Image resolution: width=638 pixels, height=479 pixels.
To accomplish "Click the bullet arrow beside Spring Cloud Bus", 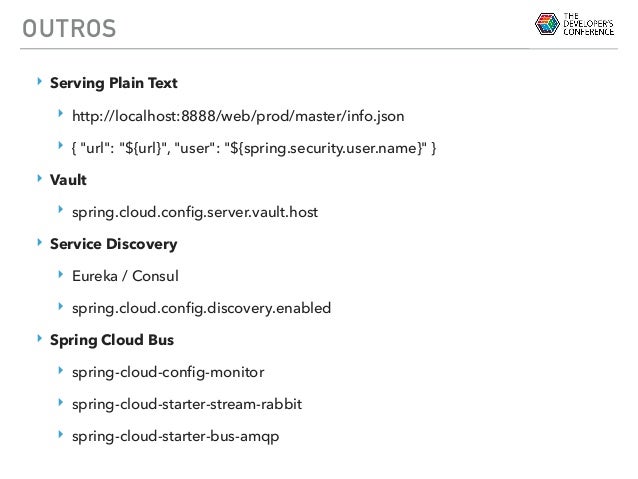I will coord(39,339).
